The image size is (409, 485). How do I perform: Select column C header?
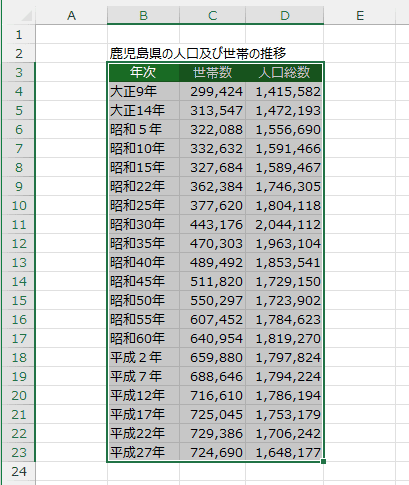coord(212,15)
